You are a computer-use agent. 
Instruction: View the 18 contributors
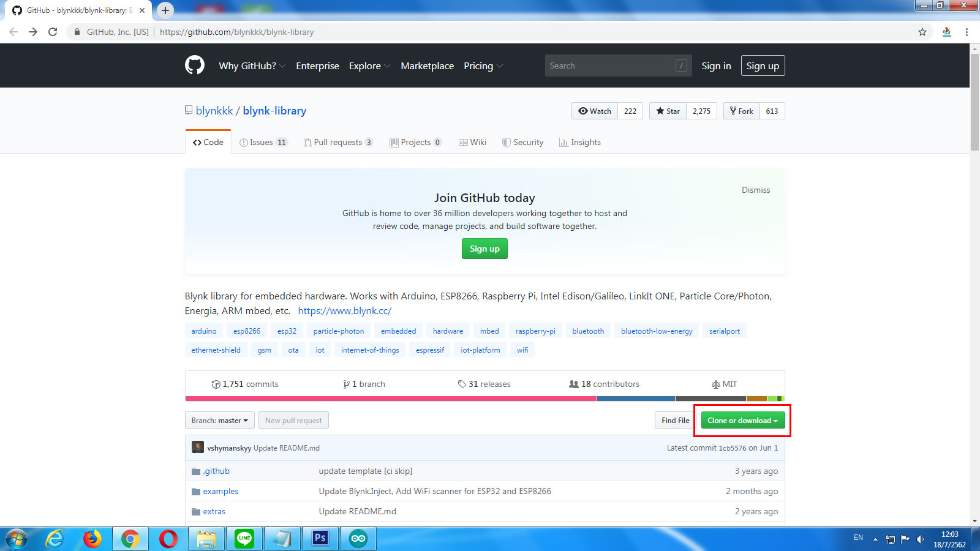coord(604,384)
